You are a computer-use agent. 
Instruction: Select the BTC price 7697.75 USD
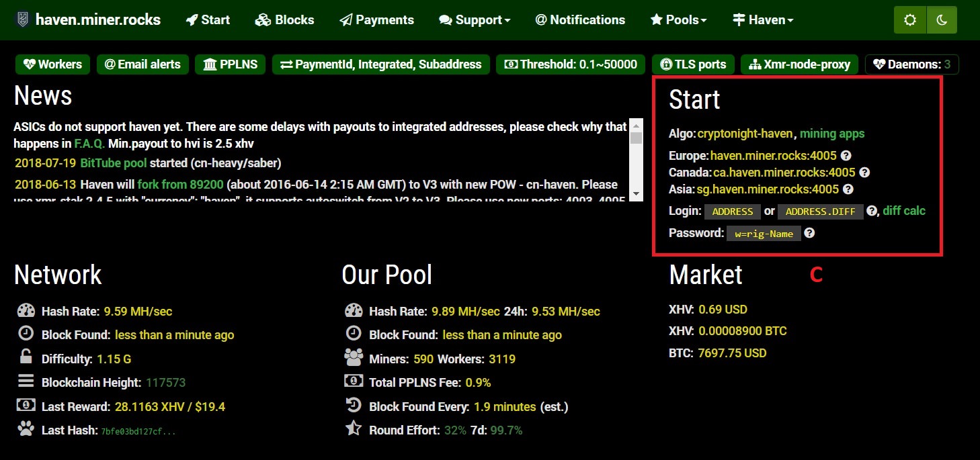point(732,353)
